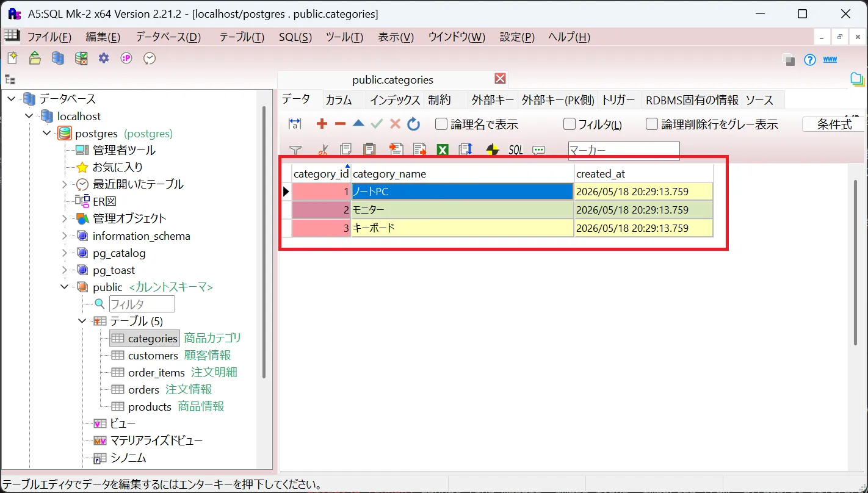This screenshot has width=868, height=493.
Task: Click the new document icon with star
Action: (x=12, y=59)
